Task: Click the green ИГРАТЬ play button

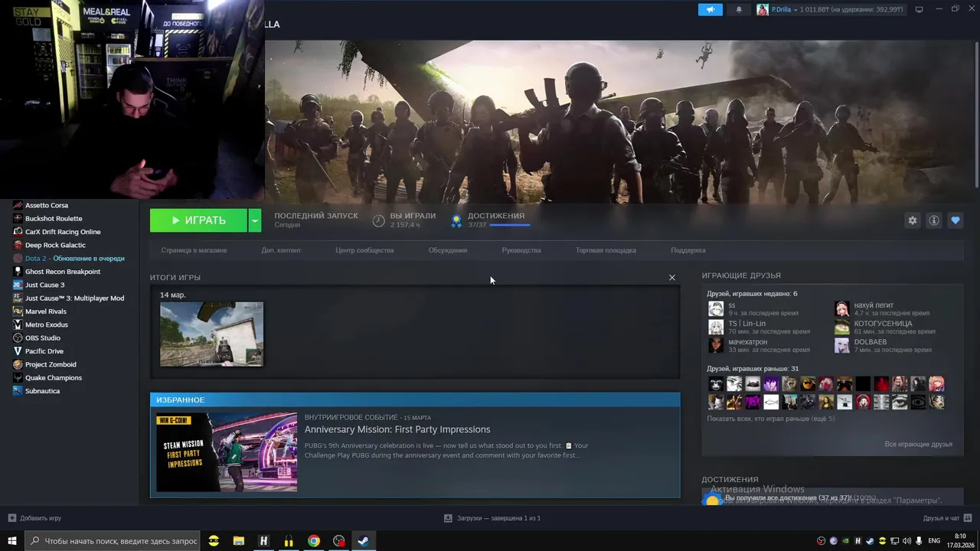Action: (198, 220)
